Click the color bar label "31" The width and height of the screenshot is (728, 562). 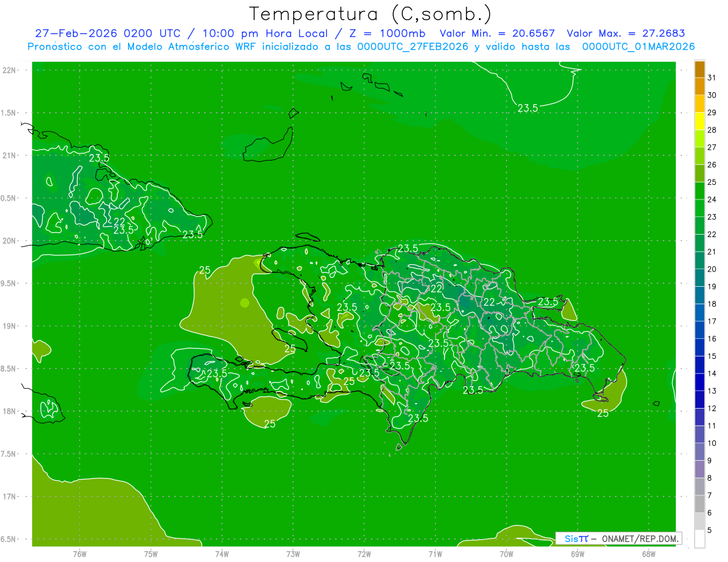coord(712,78)
